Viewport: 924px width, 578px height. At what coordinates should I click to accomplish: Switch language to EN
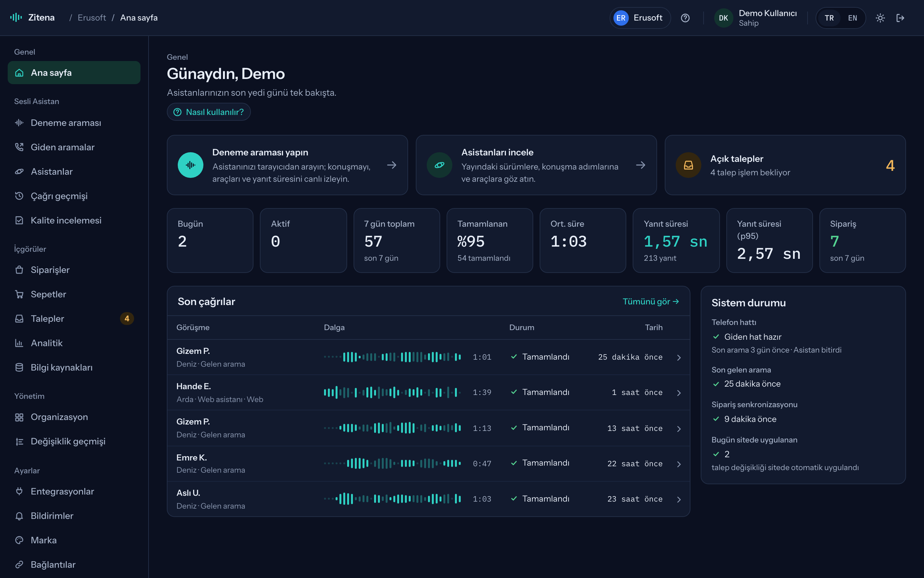852,18
